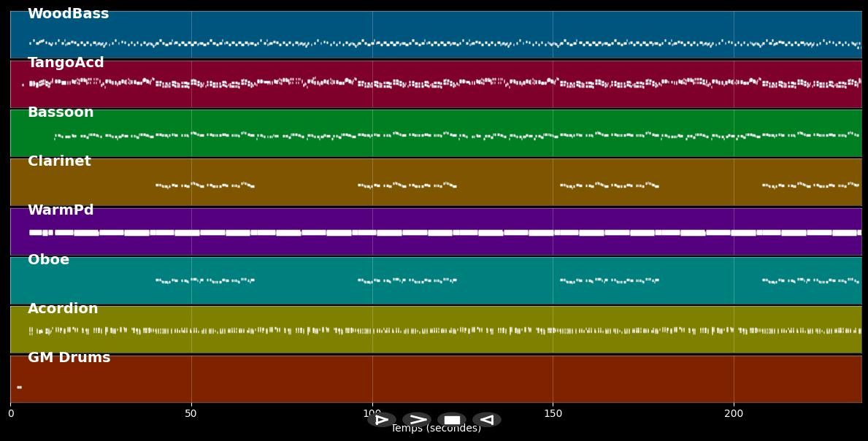868x441 pixels.
Task: Select the TangoAcd track label
Action: (x=66, y=63)
